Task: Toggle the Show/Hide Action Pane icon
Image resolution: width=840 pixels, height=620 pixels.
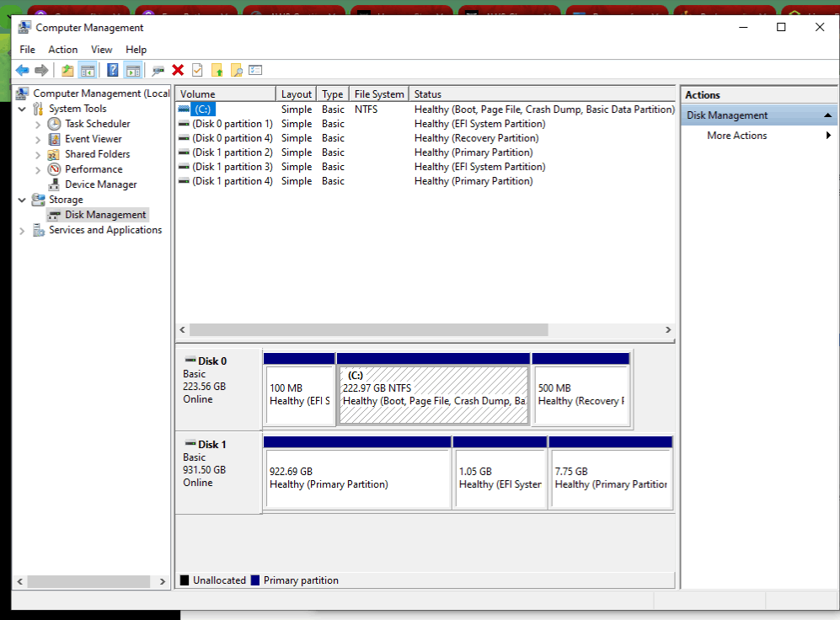Action: (x=133, y=70)
